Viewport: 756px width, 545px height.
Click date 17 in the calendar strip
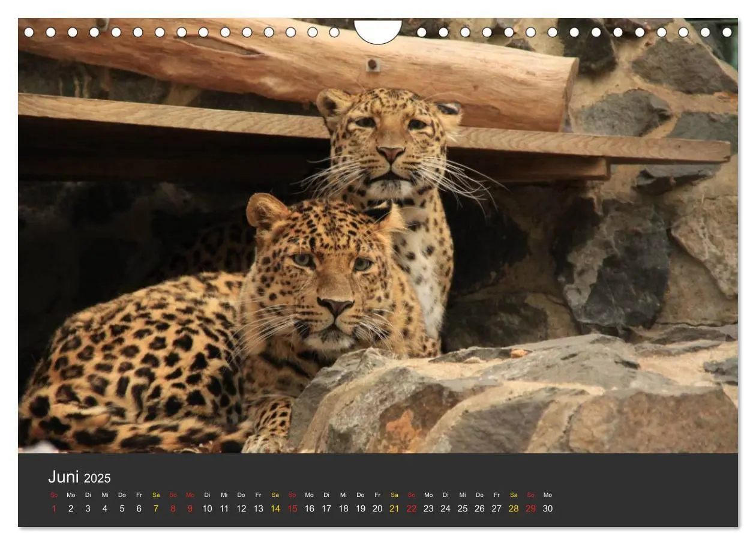[326, 508]
